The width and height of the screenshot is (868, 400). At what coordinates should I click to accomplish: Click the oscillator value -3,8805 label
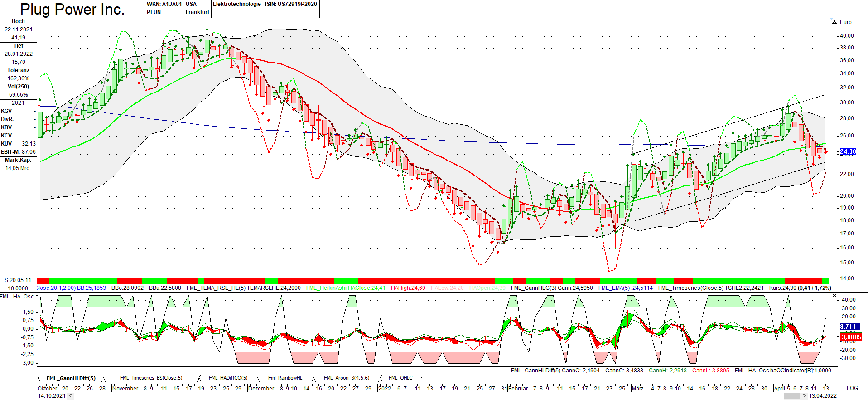click(851, 337)
